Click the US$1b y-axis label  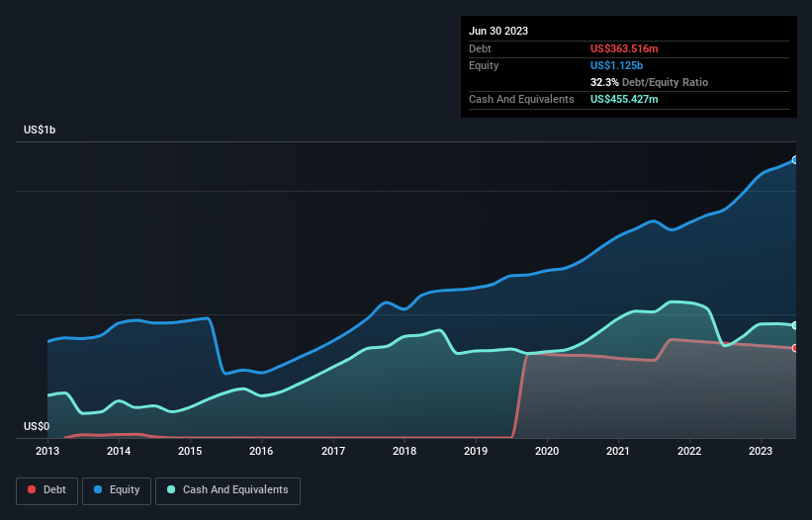point(40,130)
